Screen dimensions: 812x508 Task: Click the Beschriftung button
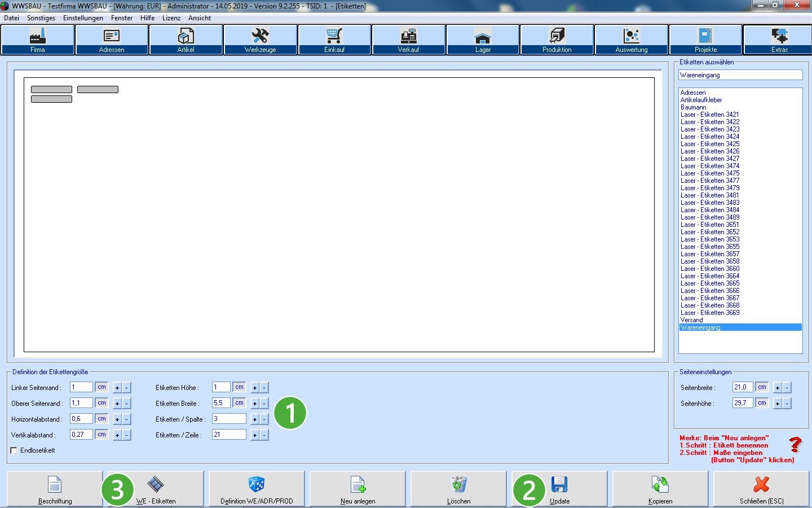55,489
